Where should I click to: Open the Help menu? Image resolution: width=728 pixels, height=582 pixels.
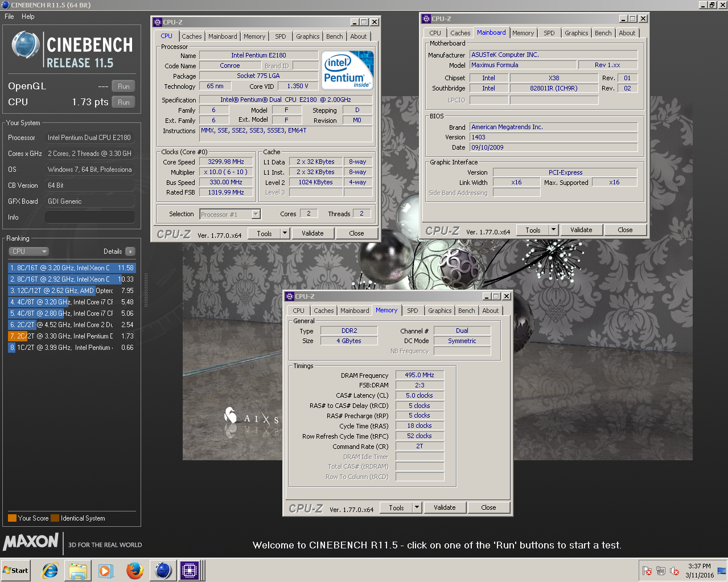(28, 16)
